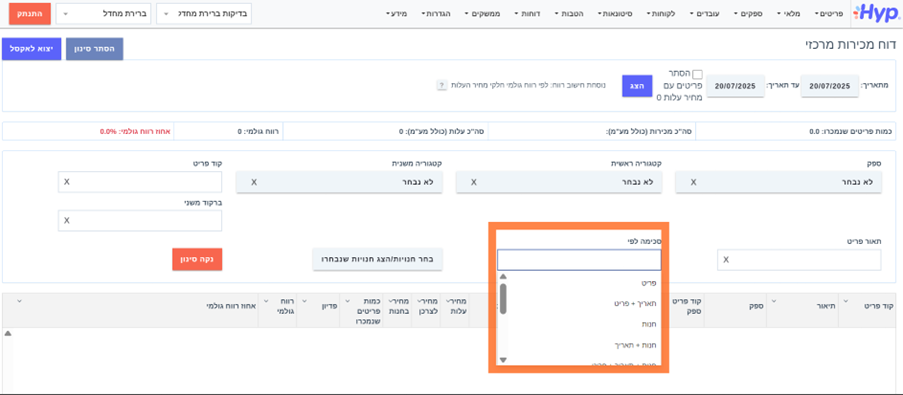This screenshot has height=395, width=903.
Task: Click the יצוא לאקסל export button
Action: pos(32,49)
